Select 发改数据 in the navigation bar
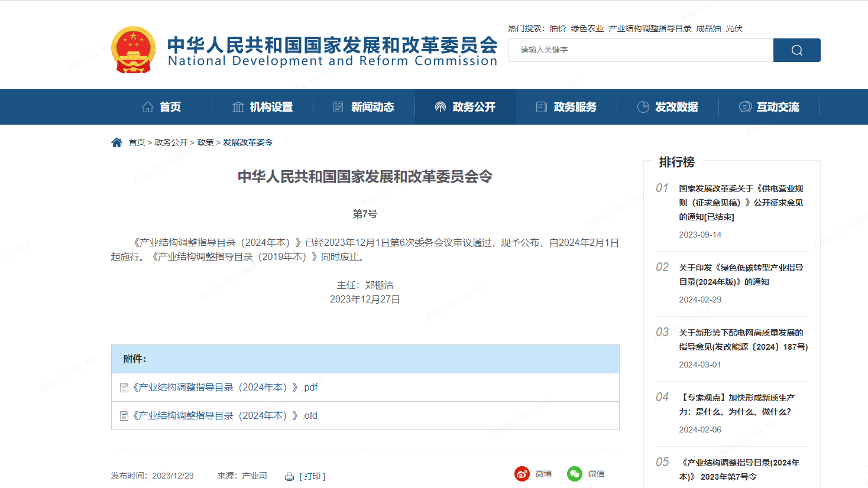Image resolution: width=868 pixels, height=488 pixels. [668, 107]
